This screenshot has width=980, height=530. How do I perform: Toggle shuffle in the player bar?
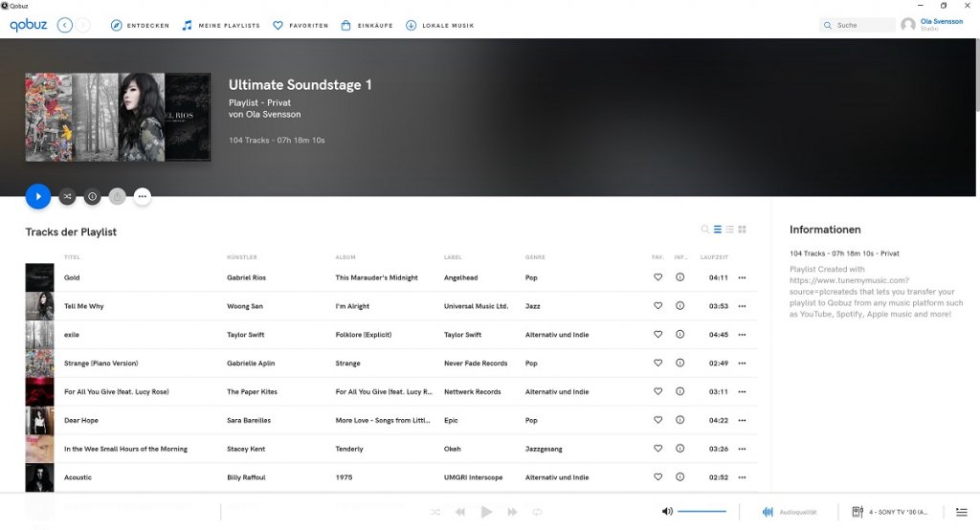pos(435,512)
